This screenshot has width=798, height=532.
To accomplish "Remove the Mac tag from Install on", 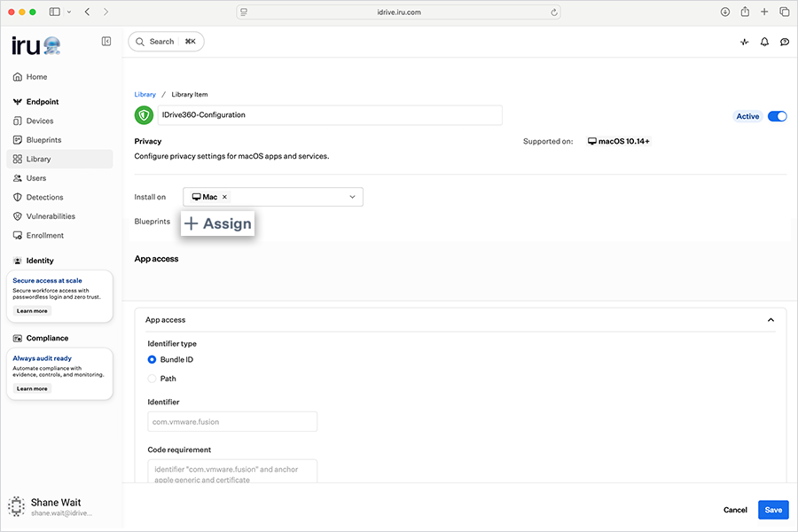I will [224, 197].
